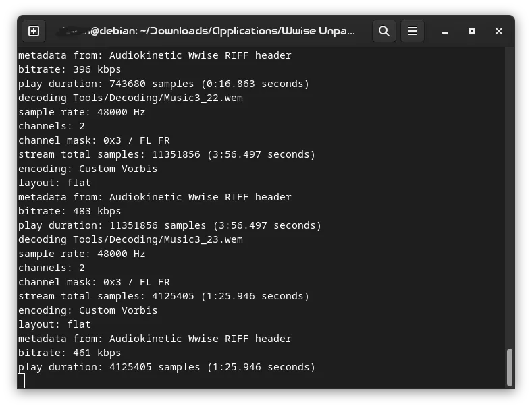
Task: Maximize the terminal window
Action: (472, 31)
